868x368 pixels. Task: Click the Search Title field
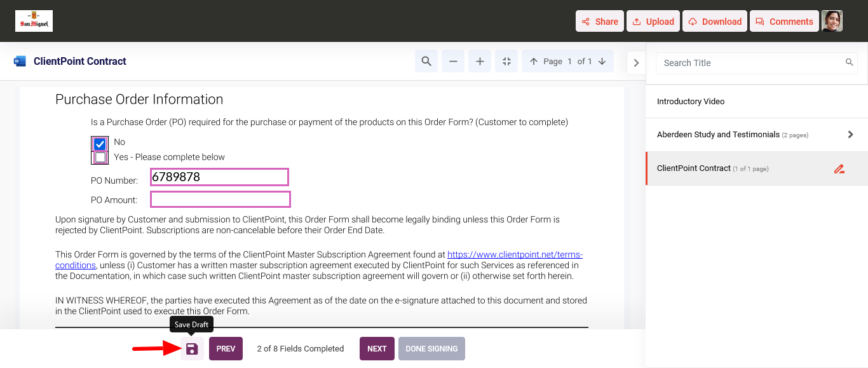coord(750,63)
